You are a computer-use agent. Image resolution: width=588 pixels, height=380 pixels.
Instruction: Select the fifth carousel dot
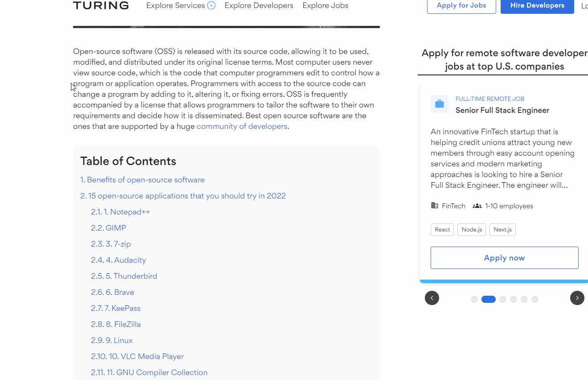click(x=524, y=299)
